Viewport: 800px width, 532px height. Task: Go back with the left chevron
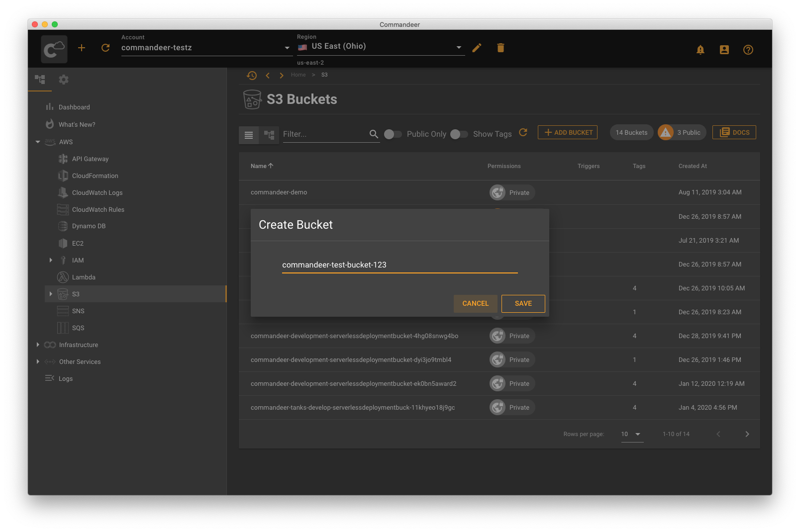click(268, 75)
